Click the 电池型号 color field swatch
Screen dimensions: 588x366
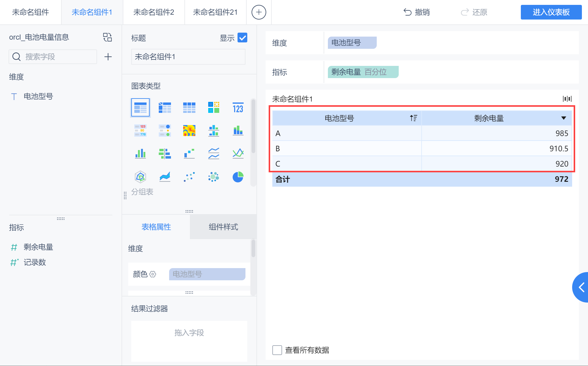[x=207, y=274]
